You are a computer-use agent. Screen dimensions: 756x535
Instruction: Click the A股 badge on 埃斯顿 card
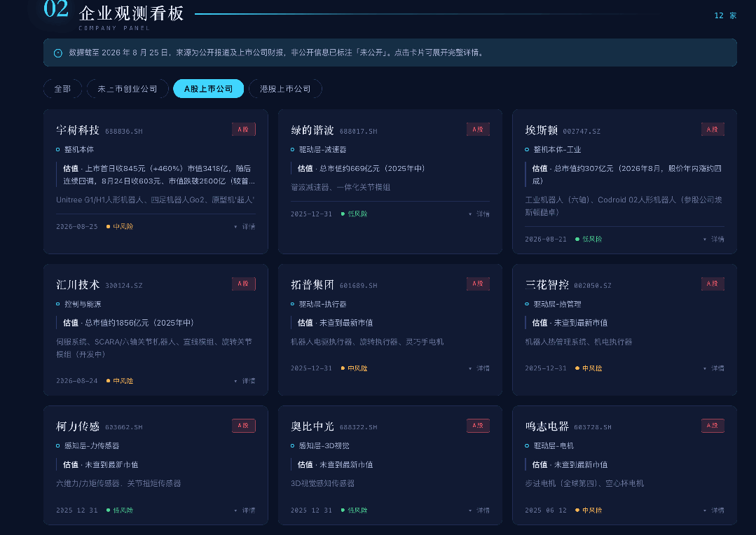click(713, 129)
